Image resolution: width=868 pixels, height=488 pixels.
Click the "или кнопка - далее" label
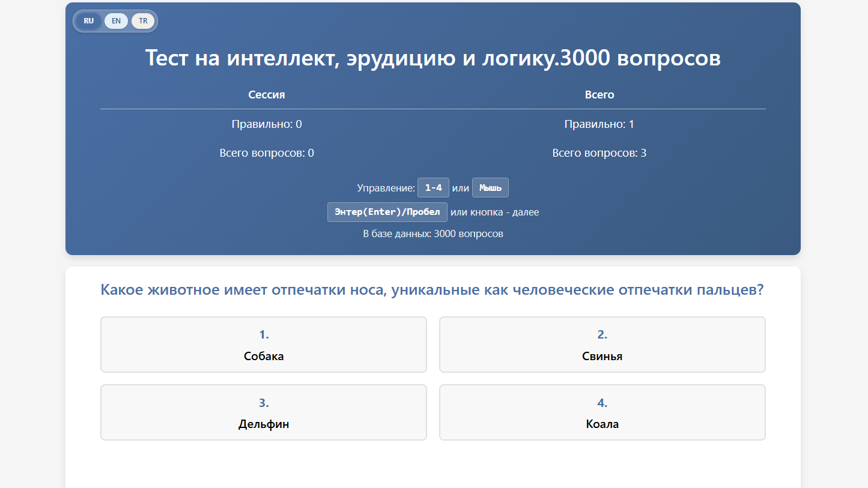[495, 212]
